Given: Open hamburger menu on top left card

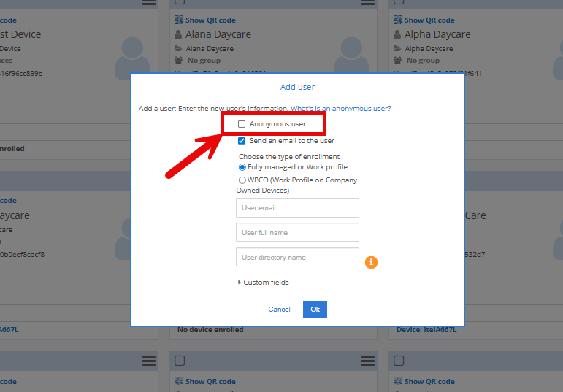Looking at the screenshot, I should pyautogui.click(x=149, y=3).
